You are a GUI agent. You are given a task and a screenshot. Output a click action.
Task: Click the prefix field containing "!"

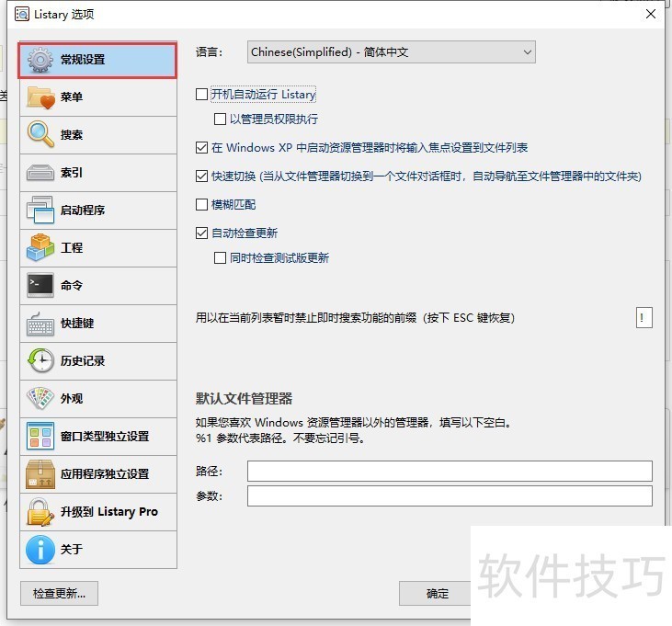point(644,318)
